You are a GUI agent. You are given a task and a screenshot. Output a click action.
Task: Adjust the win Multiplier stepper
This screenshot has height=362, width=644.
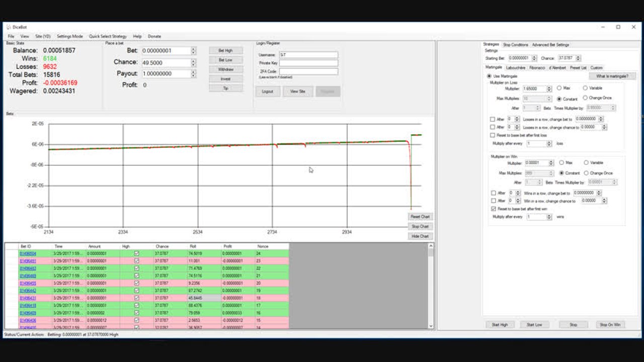(551, 163)
